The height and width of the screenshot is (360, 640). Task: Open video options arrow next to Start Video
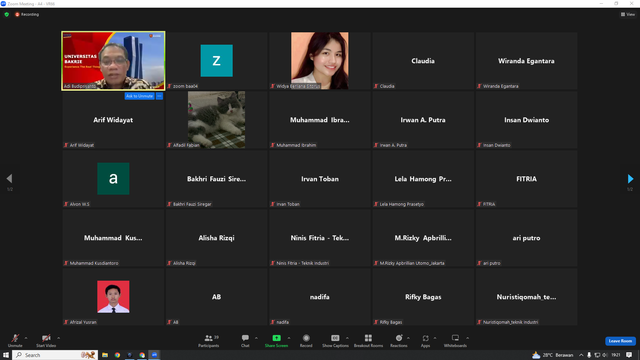click(58, 338)
